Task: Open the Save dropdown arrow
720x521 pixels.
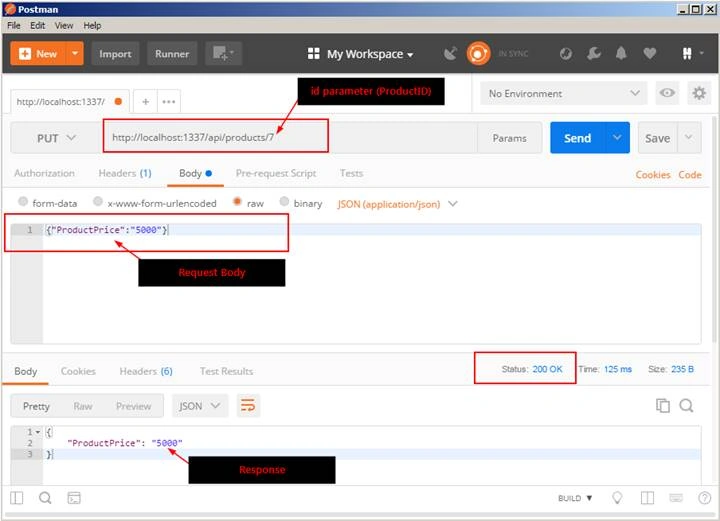Action: [688, 137]
